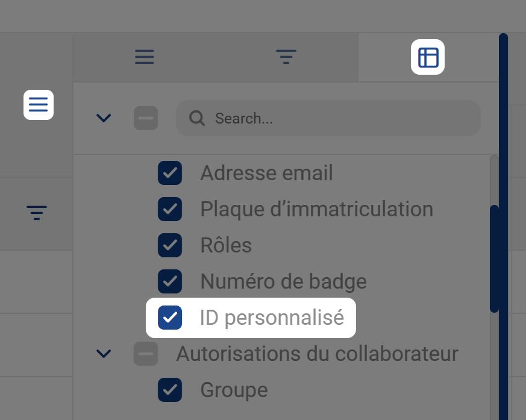The image size is (526, 420).
Task: Uncheck the Adresse email checkbox
Action: [x=169, y=173]
